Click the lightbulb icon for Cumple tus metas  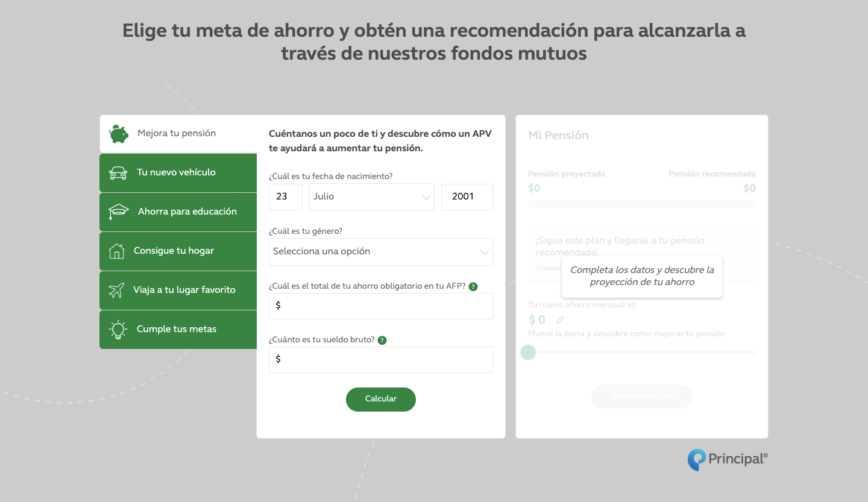click(x=118, y=329)
